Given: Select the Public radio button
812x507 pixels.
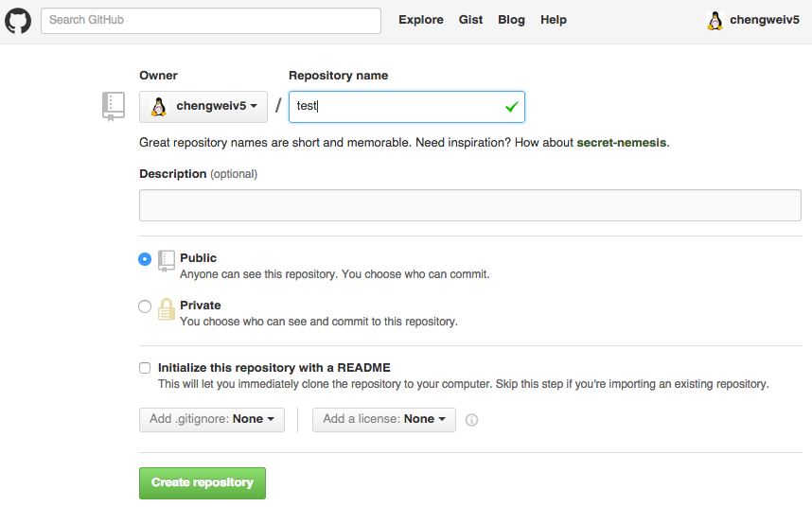Looking at the screenshot, I should (x=145, y=259).
